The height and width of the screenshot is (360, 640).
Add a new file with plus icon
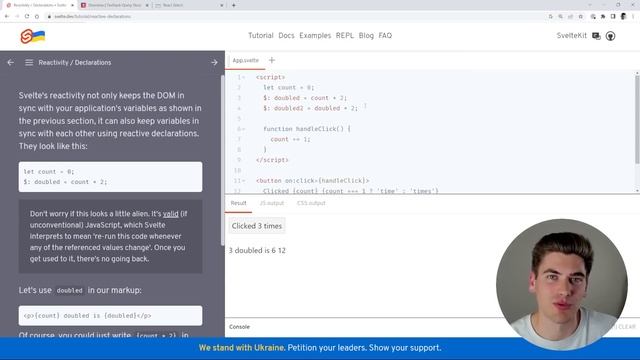tap(272, 60)
